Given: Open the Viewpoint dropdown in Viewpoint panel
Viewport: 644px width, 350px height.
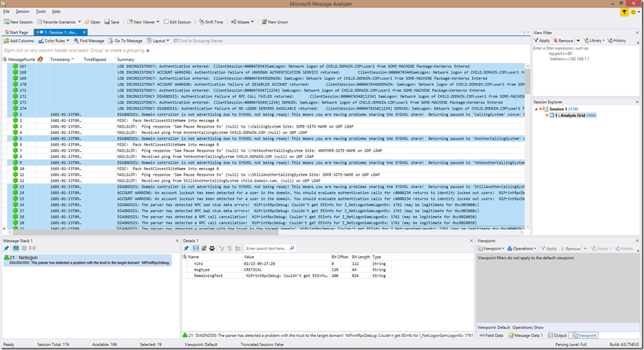Looking at the screenshot, I should (491, 249).
